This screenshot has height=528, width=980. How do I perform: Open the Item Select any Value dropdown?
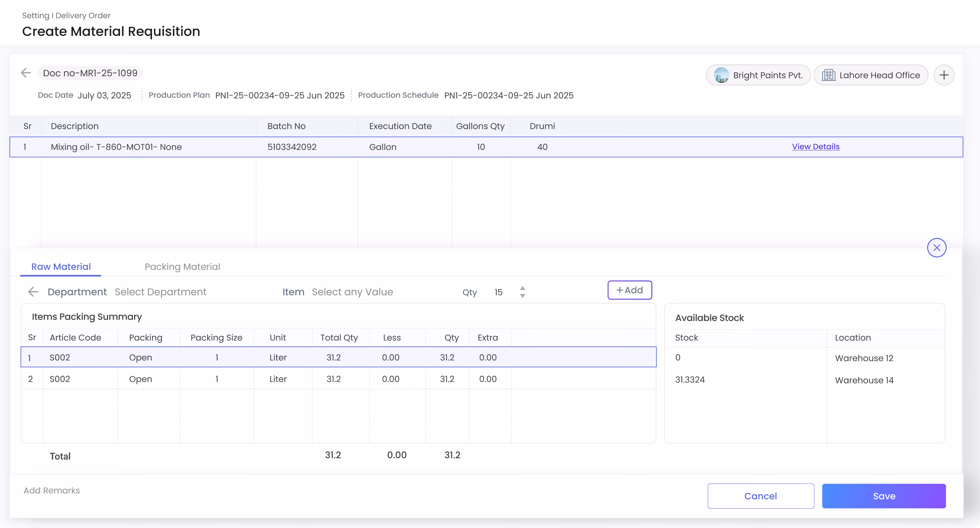(x=352, y=292)
